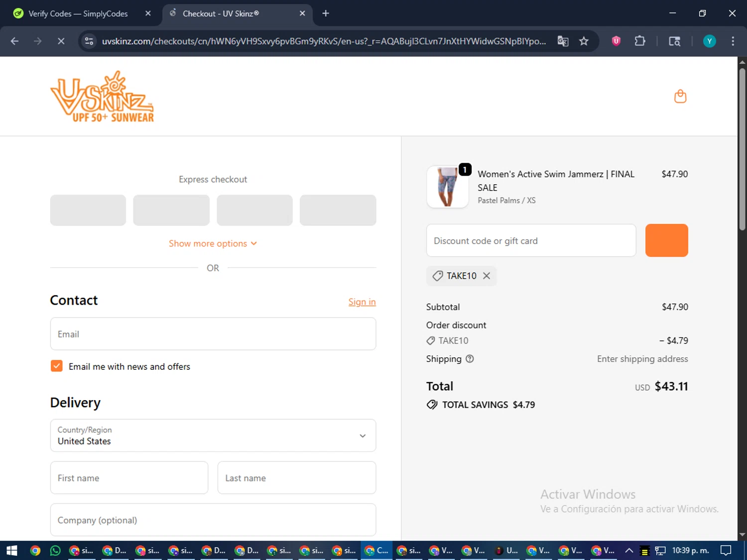Close the Checkout UV Skinz tab

pos(302,13)
